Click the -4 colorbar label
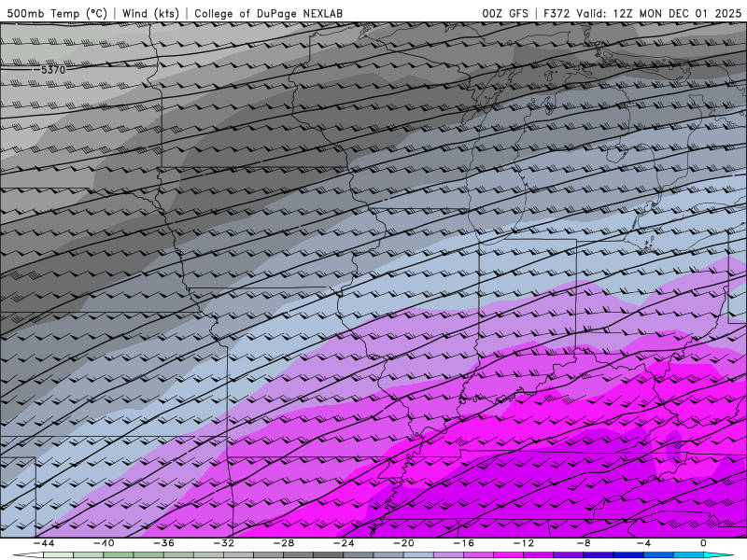 [644, 543]
